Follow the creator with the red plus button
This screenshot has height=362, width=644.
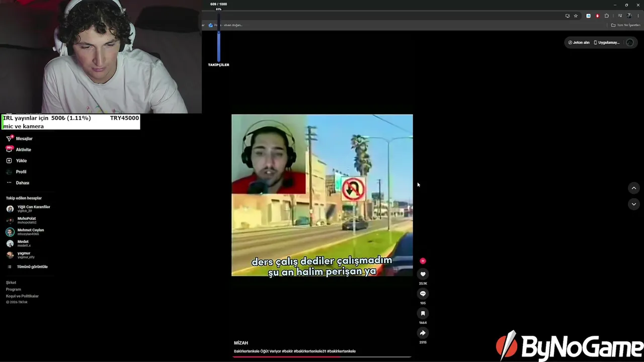coord(423,261)
